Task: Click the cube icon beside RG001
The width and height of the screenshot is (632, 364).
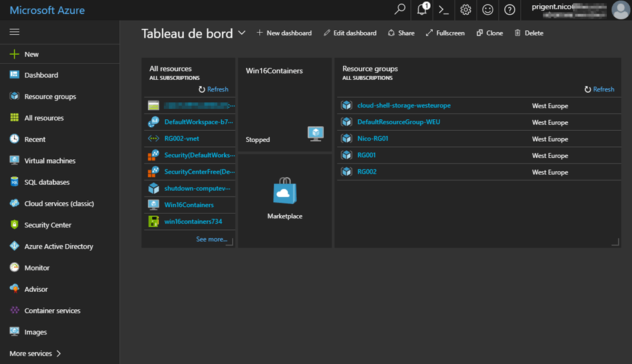Action: click(x=346, y=155)
